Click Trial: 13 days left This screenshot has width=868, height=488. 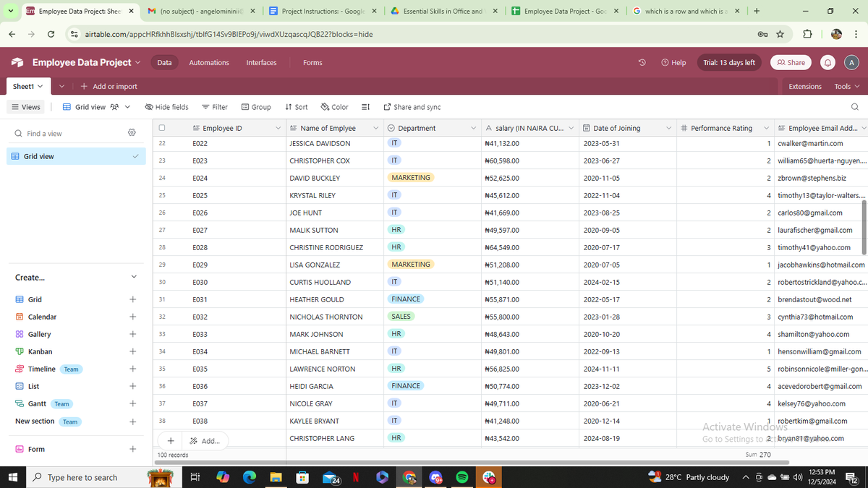(x=729, y=63)
